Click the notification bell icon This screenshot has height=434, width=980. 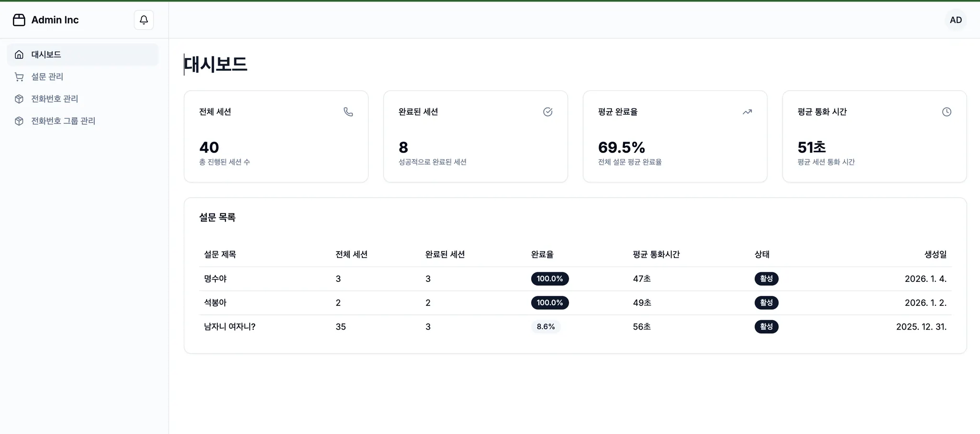pos(144,20)
